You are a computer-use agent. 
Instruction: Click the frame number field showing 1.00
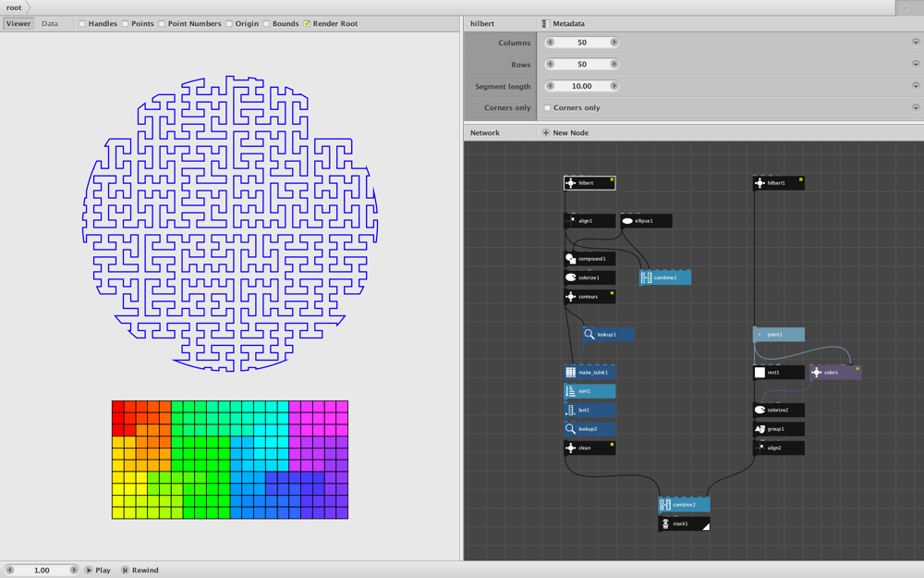[42, 571]
